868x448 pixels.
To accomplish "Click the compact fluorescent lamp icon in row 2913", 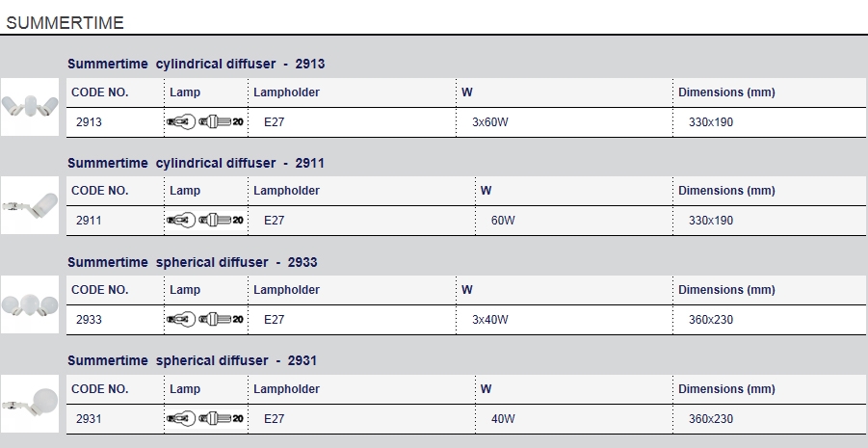I will pyautogui.click(x=221, y=121).
